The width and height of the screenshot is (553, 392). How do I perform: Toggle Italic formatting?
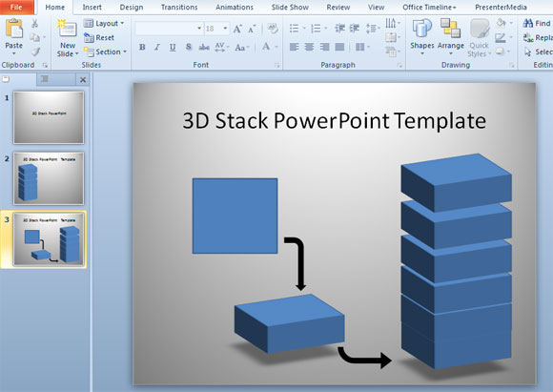click(157, 47)
